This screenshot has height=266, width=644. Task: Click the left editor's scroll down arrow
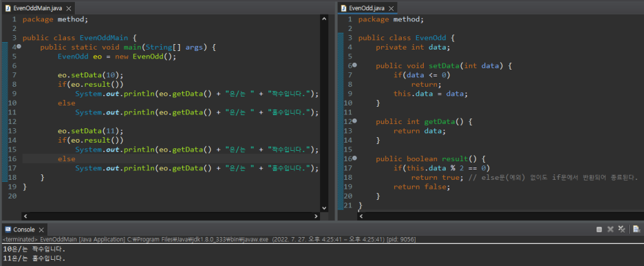324,208
